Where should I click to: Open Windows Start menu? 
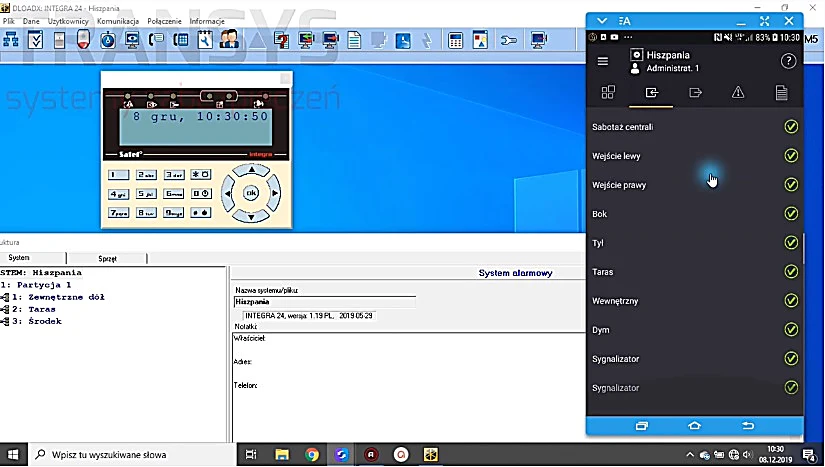(x=13, y=454)
